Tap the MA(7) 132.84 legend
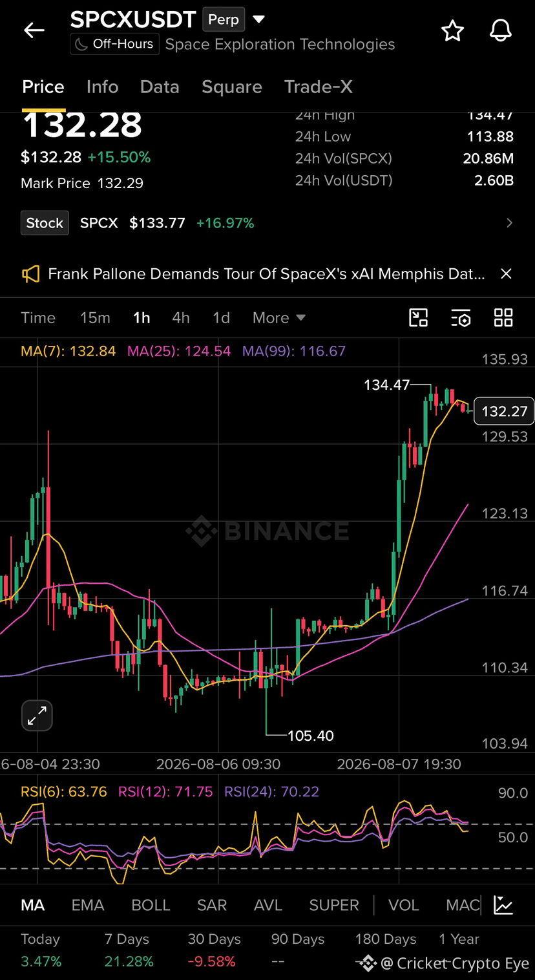Viewport: 535px width, 980px height. (68, 351)
